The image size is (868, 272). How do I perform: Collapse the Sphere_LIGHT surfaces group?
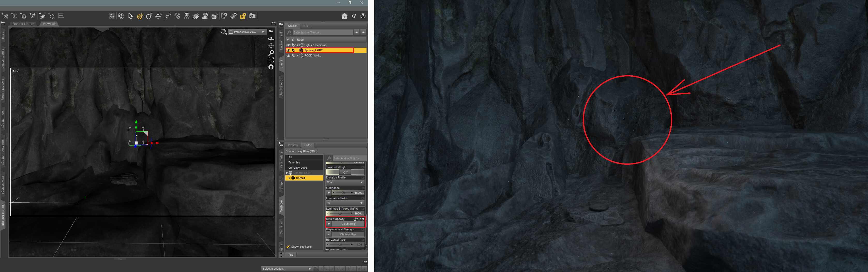click(287, 173)
